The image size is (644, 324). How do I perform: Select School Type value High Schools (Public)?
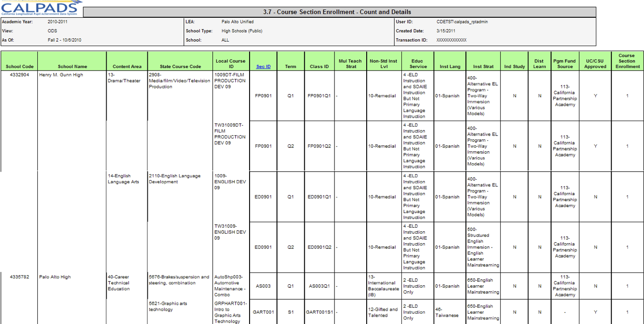242,31
